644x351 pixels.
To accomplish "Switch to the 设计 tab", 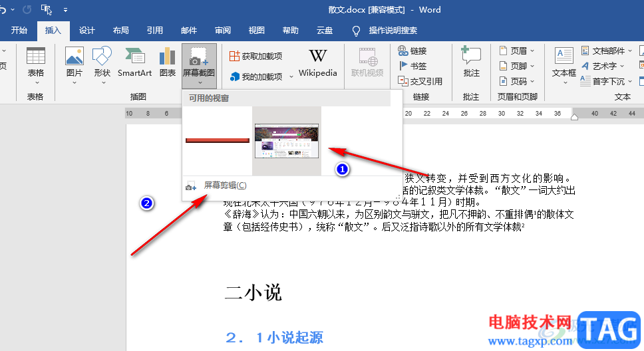I will (x=86, y=31).
